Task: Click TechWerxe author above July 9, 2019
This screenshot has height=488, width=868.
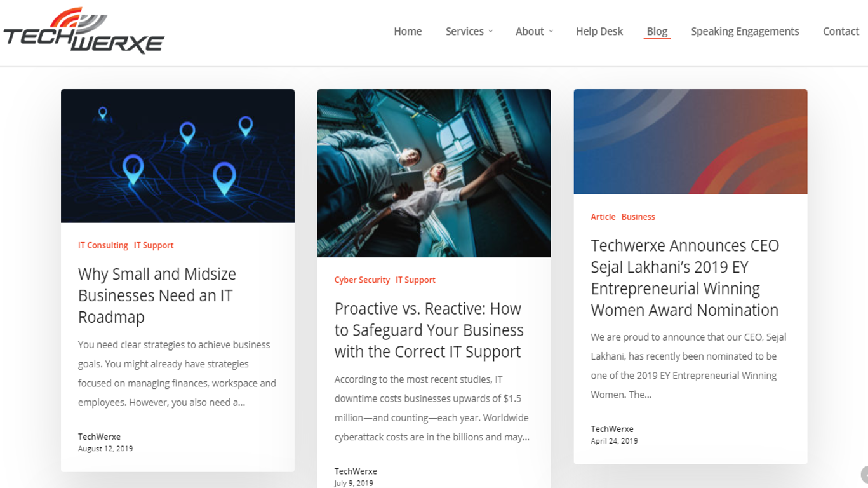Action: [356, 471]
